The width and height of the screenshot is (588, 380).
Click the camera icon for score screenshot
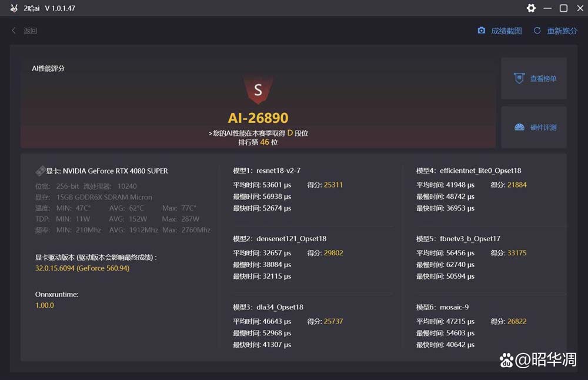482,31
